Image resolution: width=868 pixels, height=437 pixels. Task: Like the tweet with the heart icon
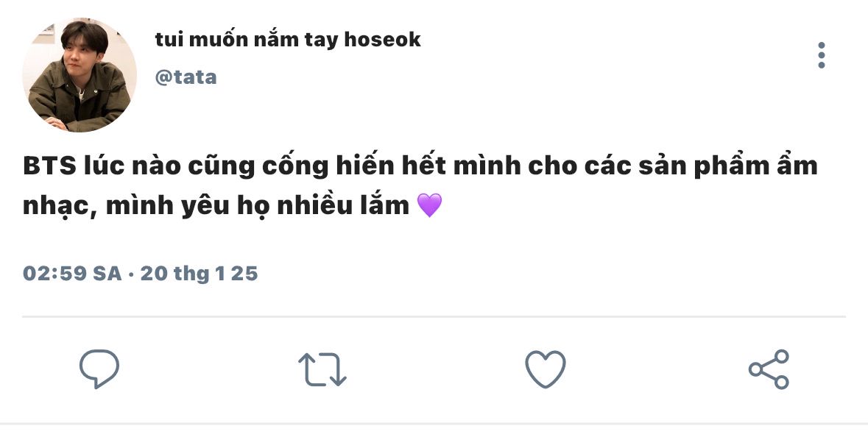546,369
